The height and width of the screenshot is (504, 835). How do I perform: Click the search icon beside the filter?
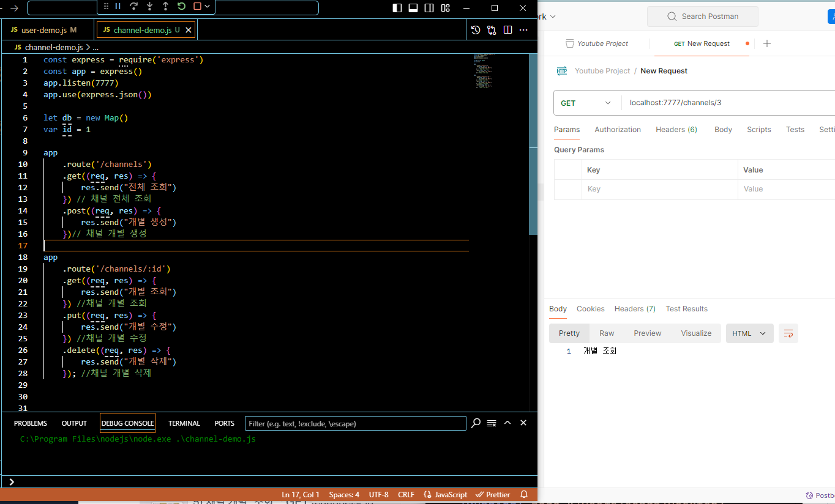(476, 423)
